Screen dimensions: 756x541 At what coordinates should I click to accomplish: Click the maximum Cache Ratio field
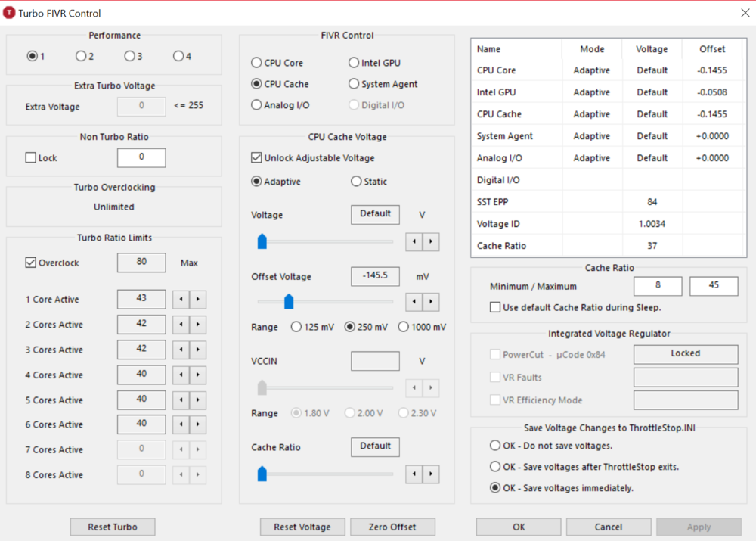coord(713,286)
